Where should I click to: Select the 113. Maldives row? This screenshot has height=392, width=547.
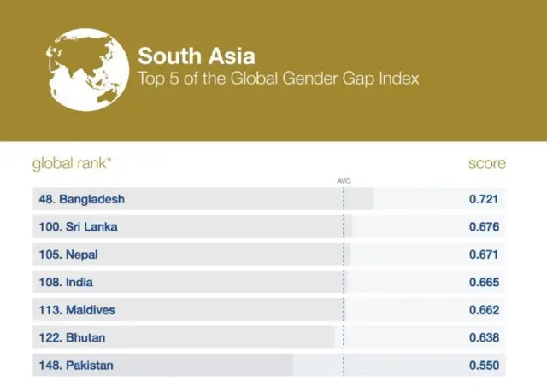pos(77,310)
